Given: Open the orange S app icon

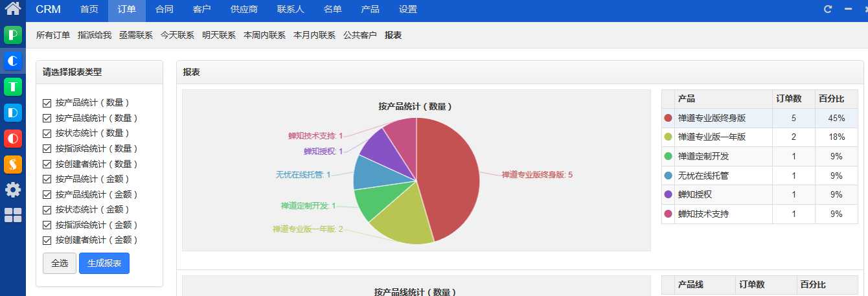Looking at the screenshot, I should click(x=13, y=164).
